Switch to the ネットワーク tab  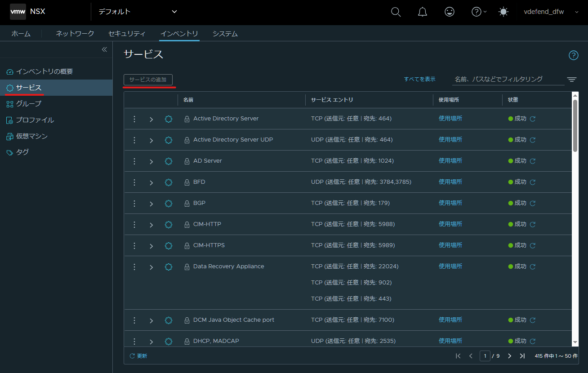coord(75,34)
